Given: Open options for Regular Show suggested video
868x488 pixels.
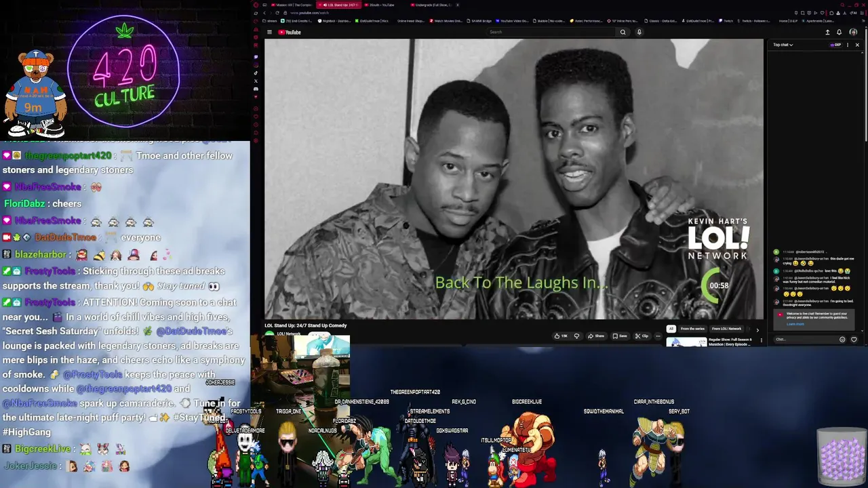Looking at the screenshot, I should click(762, 340).
